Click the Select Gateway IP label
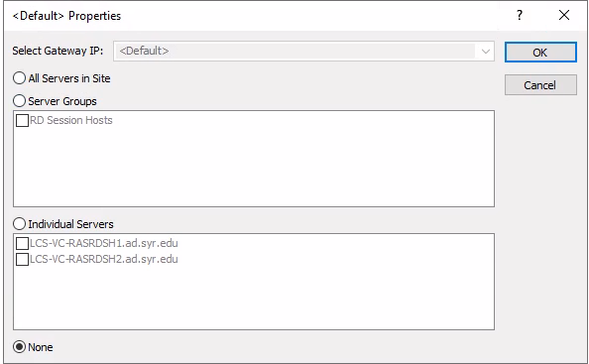Screen dimensions: 589x364 click(x=58, y=51)
